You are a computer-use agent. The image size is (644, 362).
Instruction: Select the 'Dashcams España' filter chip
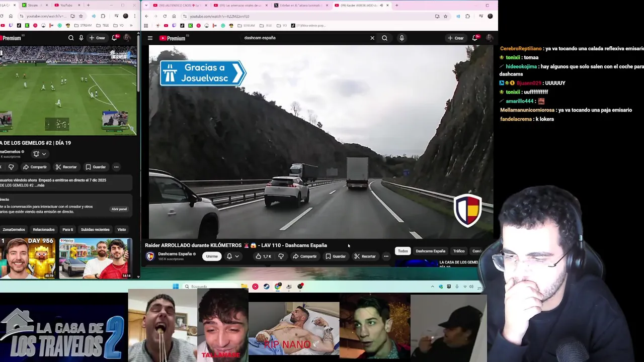[430, 251]
